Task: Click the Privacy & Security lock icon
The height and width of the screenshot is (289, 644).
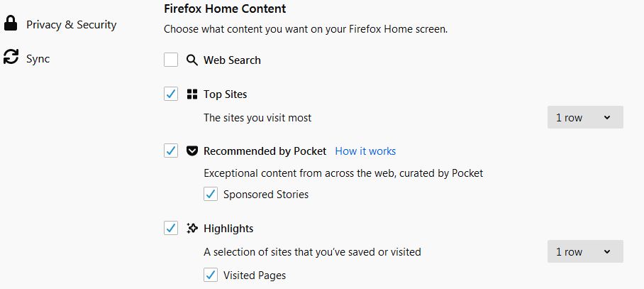Action: click(10, 23)
